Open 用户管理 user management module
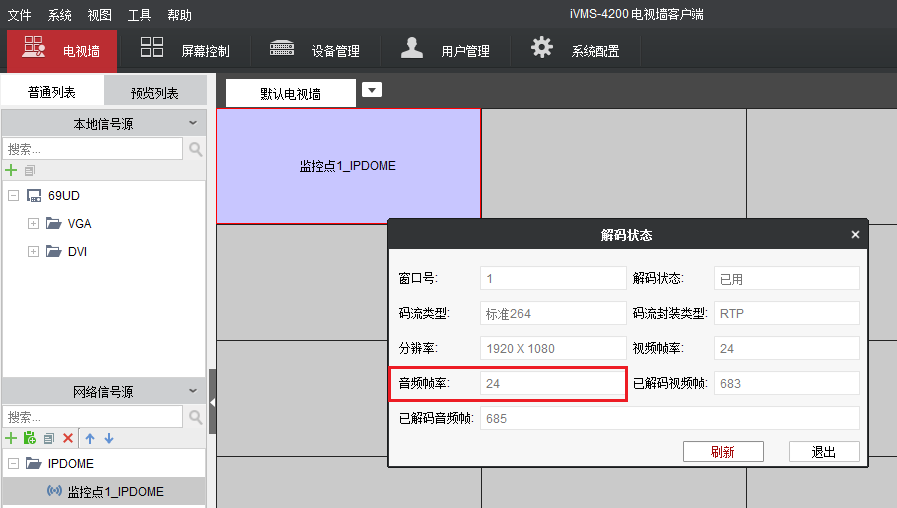This screenshot has width=897, height=508. point(445,50)
